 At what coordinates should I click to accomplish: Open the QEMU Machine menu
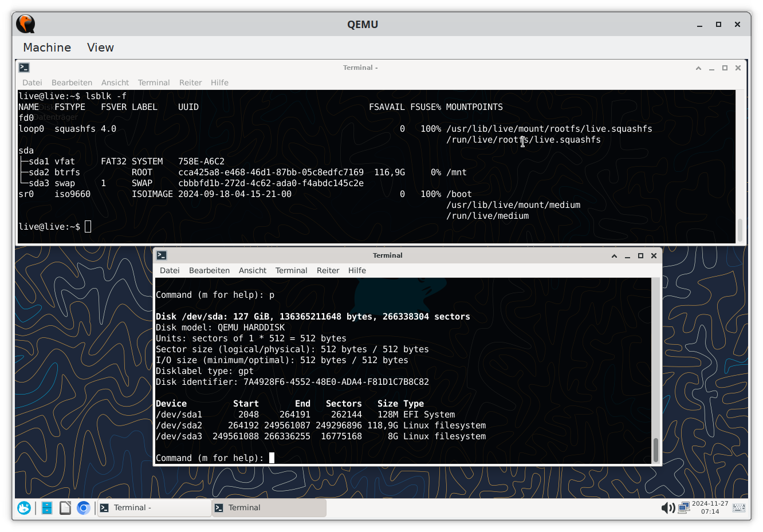[x=47, y=48]
